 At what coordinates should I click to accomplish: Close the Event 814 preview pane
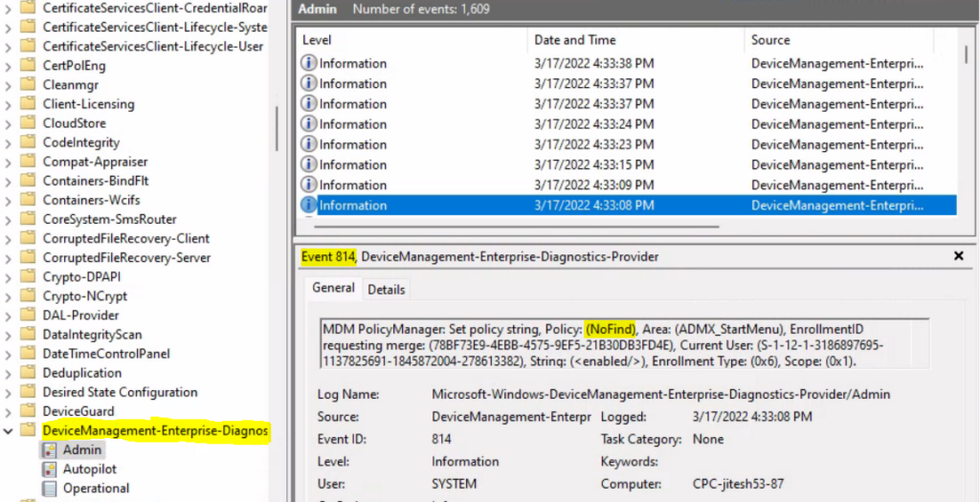point(959,256)
